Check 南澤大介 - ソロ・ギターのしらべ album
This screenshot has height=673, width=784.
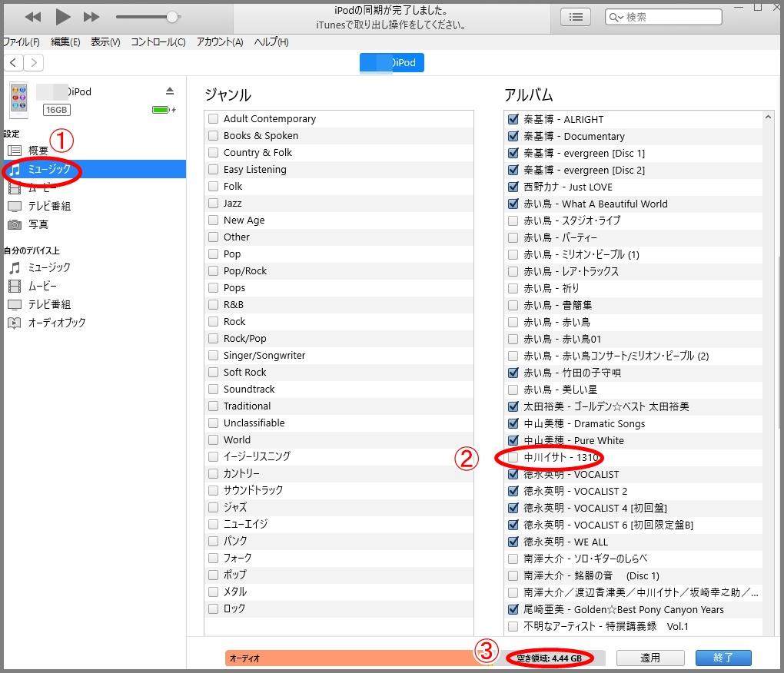point(513,559)
